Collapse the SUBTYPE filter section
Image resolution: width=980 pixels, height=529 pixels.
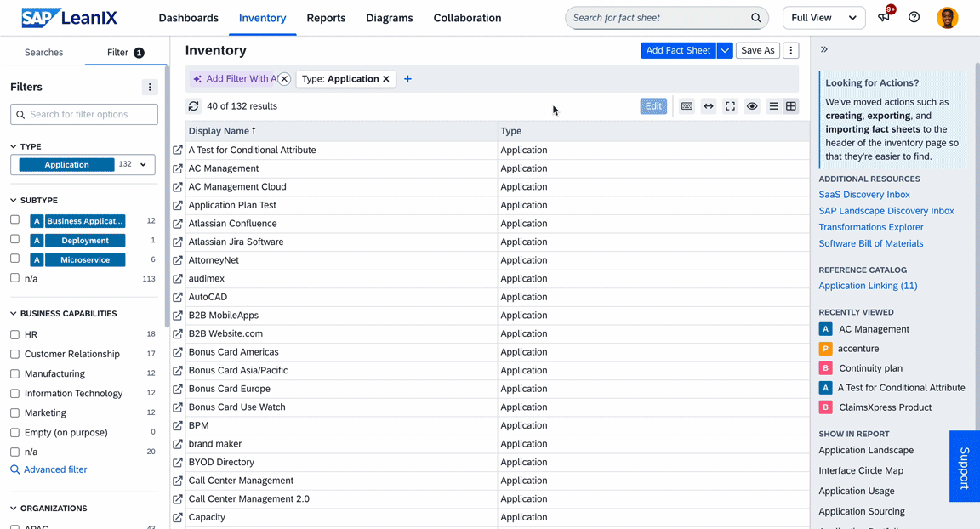coord(14,201)
